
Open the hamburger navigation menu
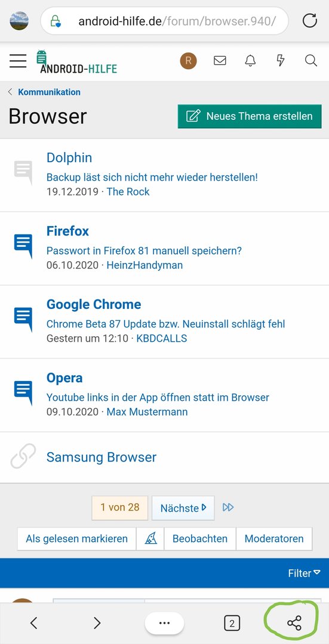point(18,61)
